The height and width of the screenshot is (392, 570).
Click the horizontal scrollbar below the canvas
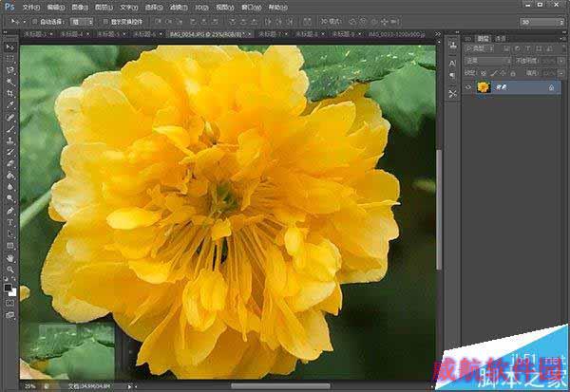(x=280, y=385)
